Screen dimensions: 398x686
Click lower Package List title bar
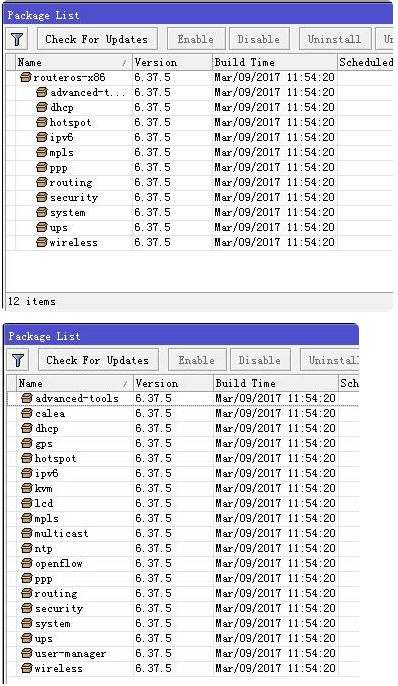(x=182, y=336)
